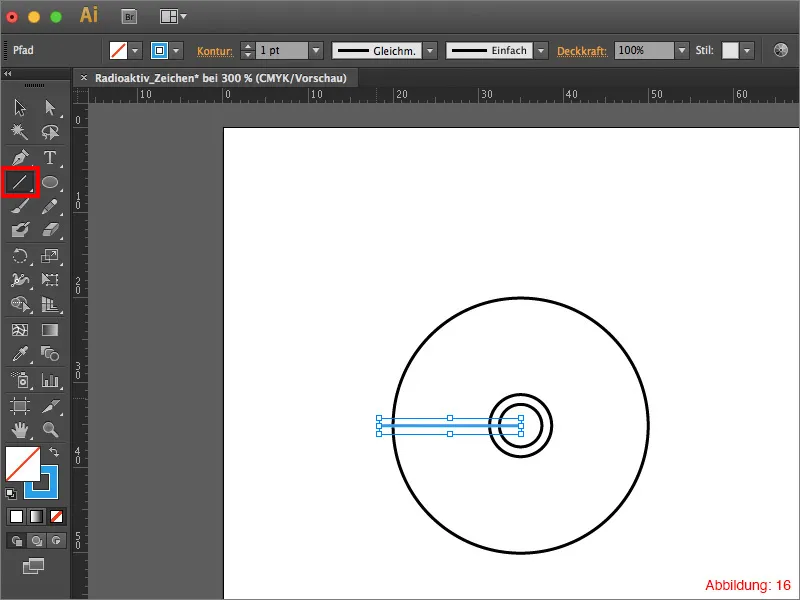Image resolution: width=800 pixels, height=600 pixels.
Task: Click the 100% opacity field
Action: [x=644, y=51]
